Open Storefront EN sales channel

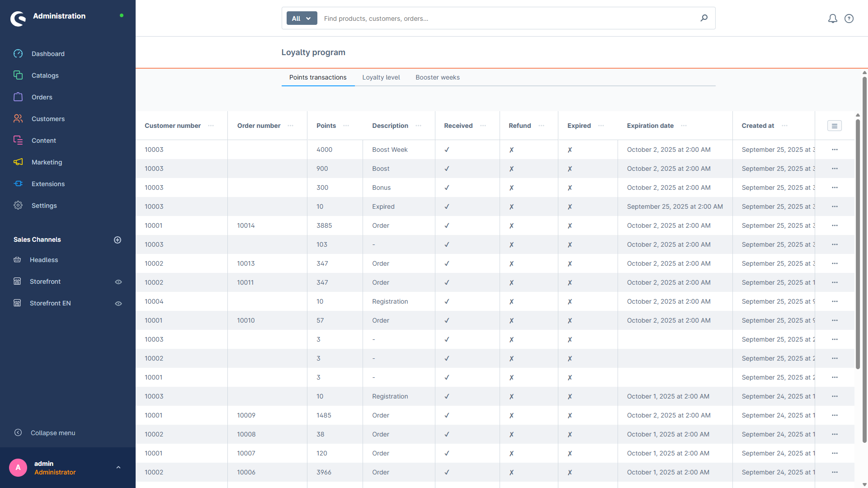point(50,303)
